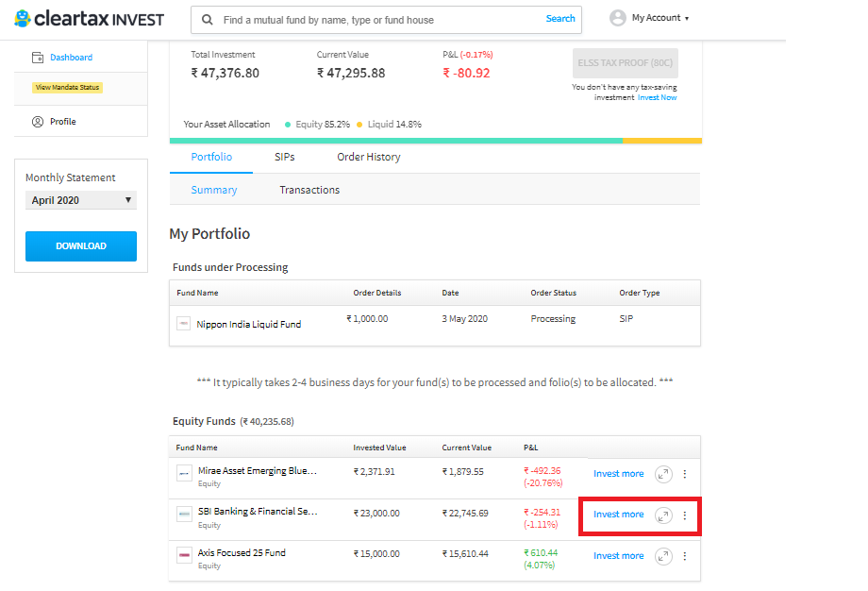Open SBI Banking & Financial fund name
The image size is (868, 591).
[258, 512]
